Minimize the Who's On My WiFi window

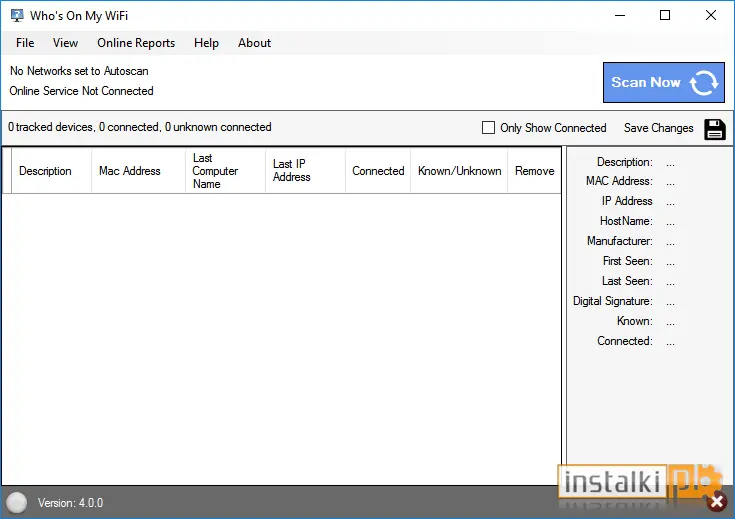pos(620,15)
